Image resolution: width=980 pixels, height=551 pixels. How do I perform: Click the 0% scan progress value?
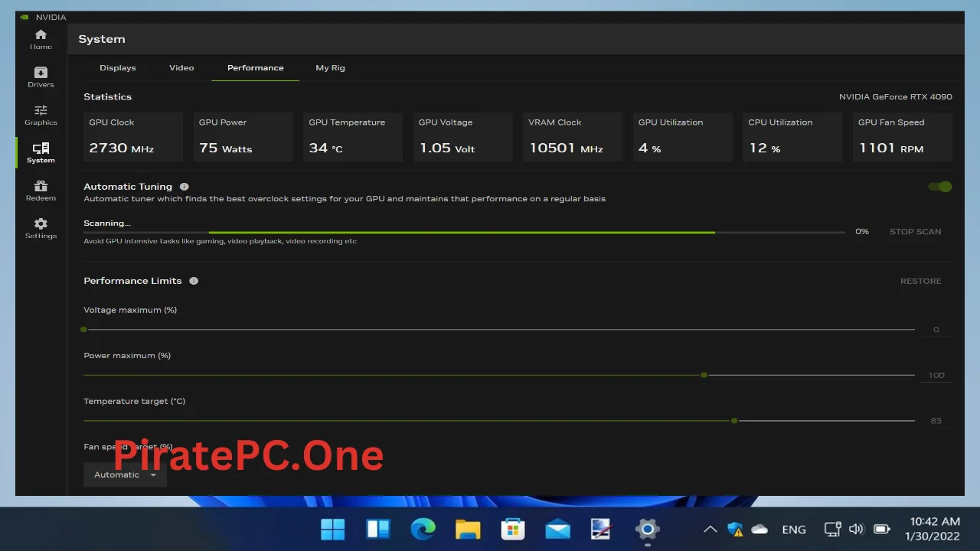[x=862, y=232]
